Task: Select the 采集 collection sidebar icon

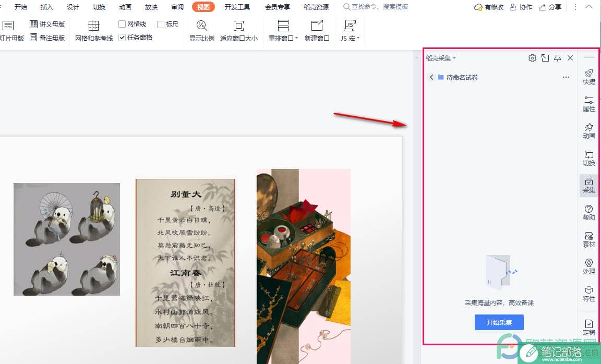Action: coord(588,186)
